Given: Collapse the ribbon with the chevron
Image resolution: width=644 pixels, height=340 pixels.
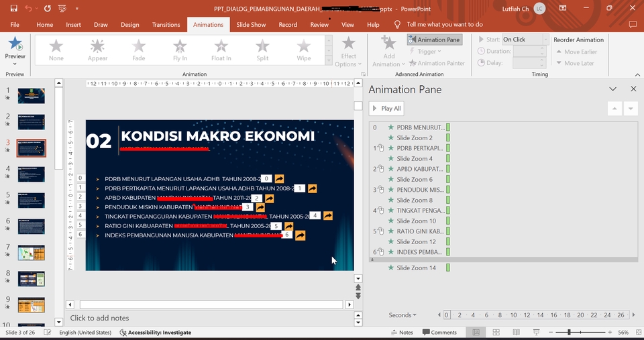Looking at the screenshot, I should (637, 74).
